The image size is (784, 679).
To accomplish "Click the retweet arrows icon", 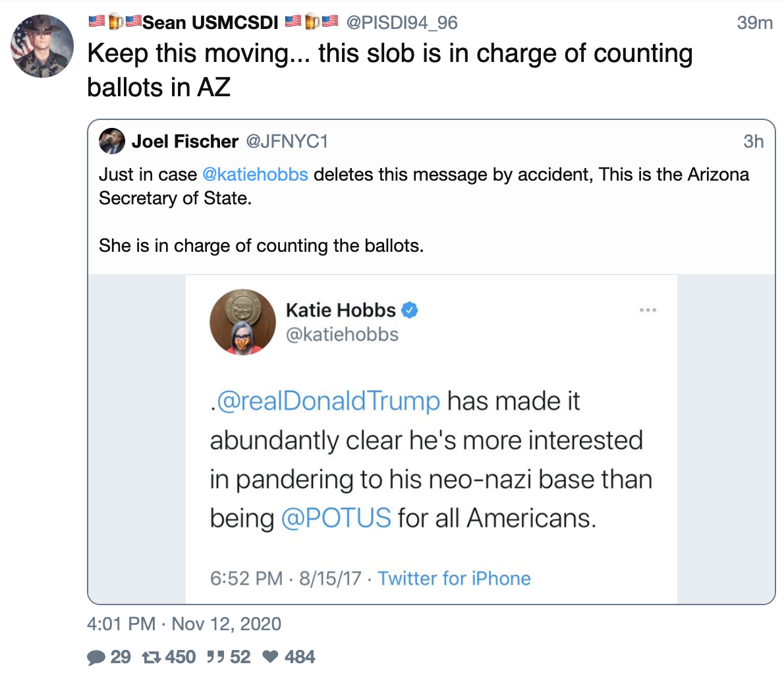I will point(152,657).
